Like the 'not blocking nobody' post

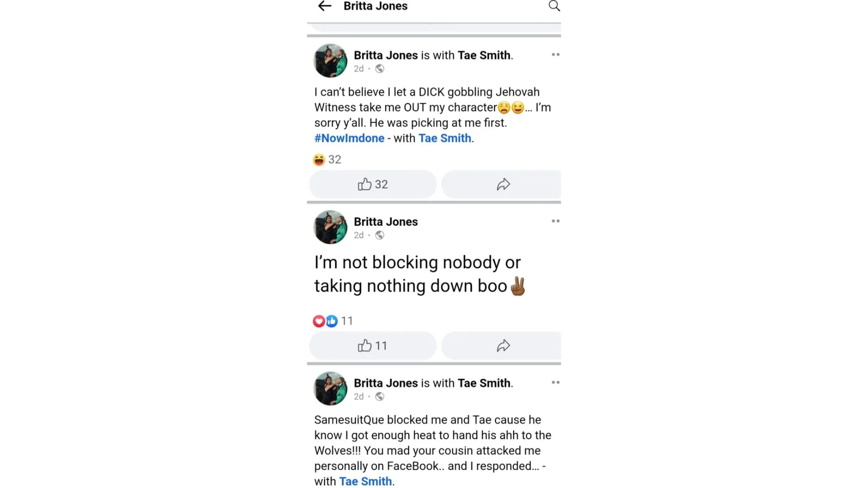(372, 346)
